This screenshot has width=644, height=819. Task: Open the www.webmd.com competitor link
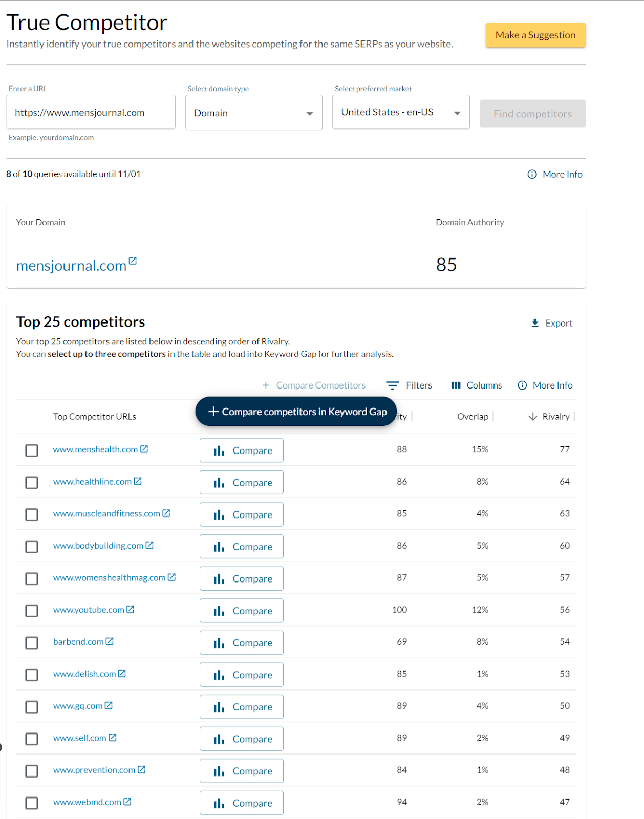coord(87,802)
